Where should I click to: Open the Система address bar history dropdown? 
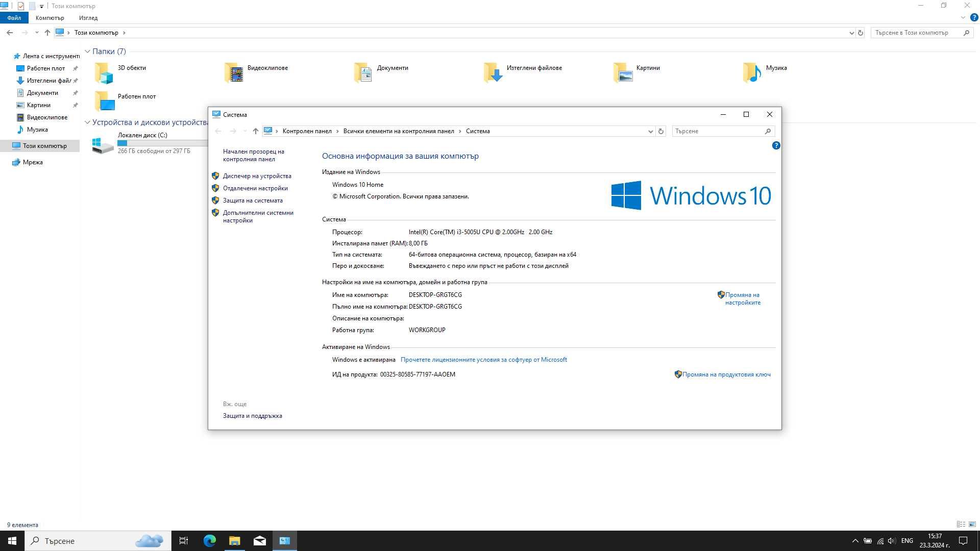[650, 131]
